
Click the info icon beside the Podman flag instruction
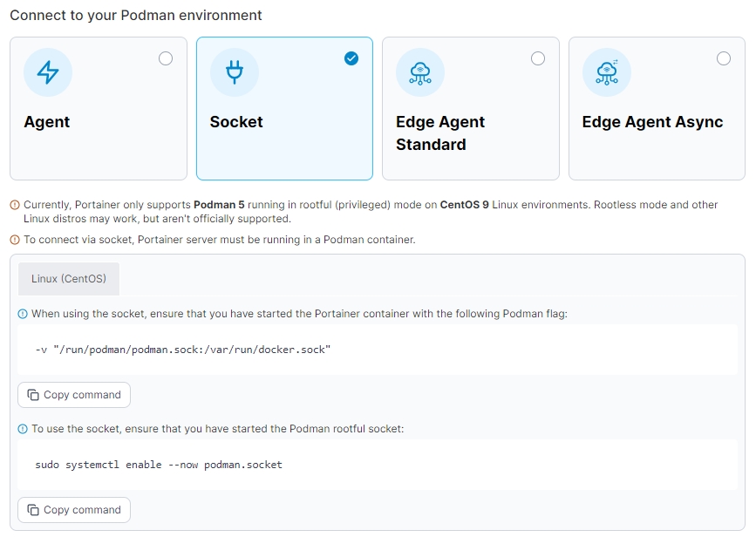click(23, 314)
